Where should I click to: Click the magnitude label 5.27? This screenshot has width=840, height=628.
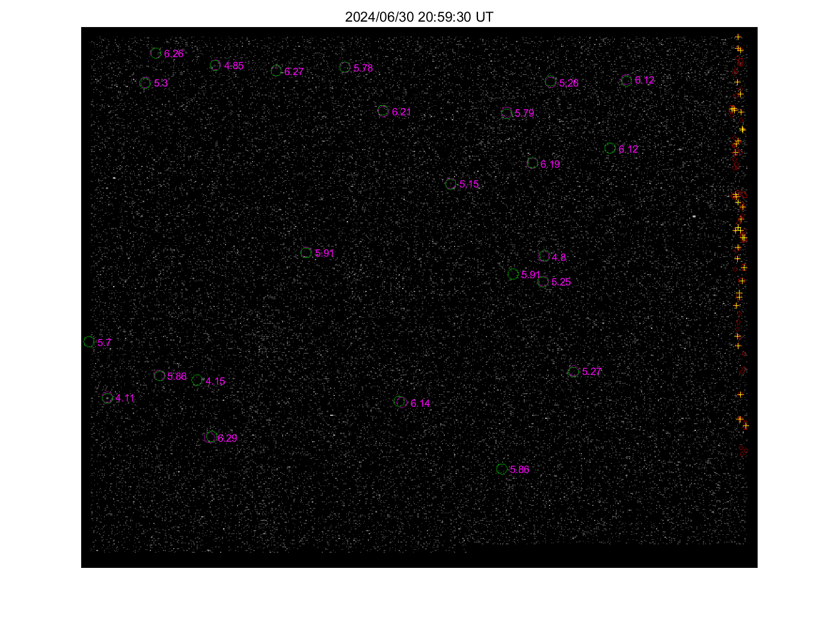coord(592,372)
